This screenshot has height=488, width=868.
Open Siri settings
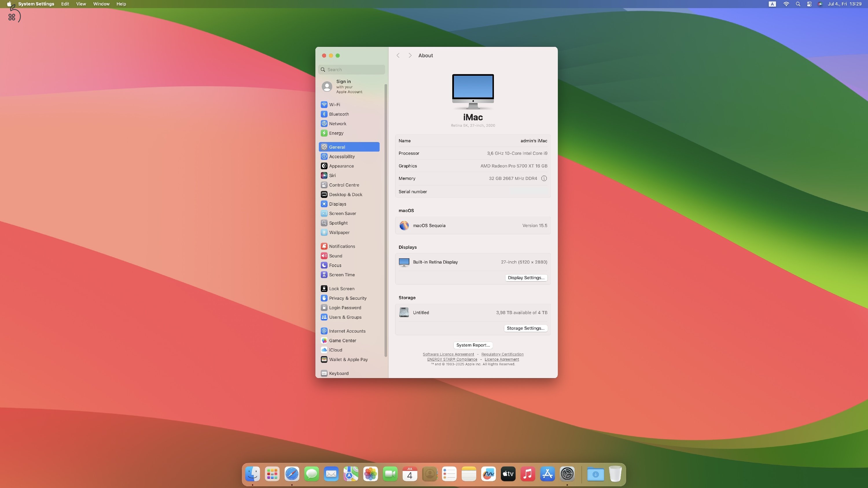tap(349, 176)
